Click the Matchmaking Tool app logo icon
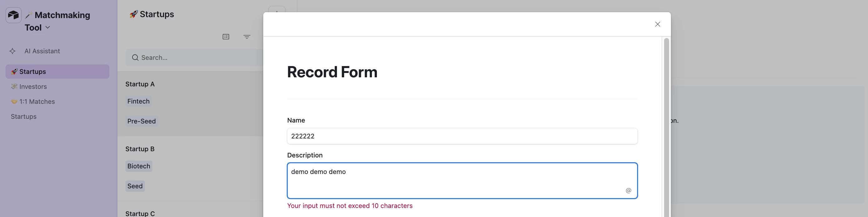868x217 pixels. click(13, 15)
